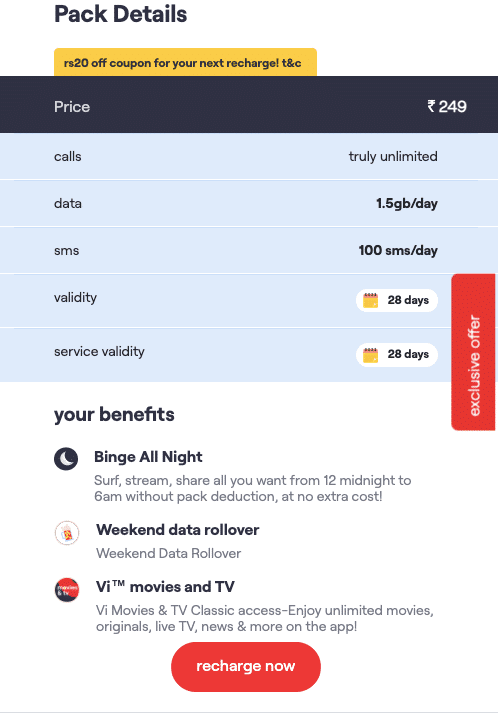Open the rs20 off coupon banner
Screen dimensions: 498x716
pyautogui.click(x=185, y=63)
